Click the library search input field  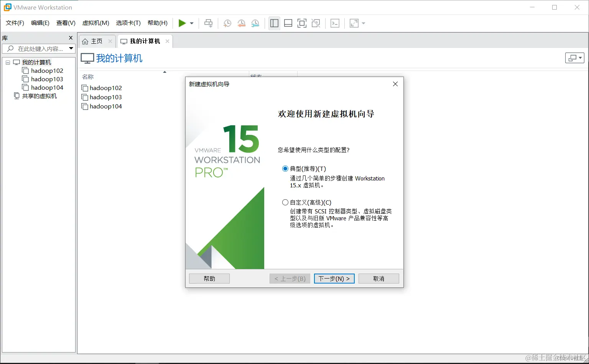38,49
